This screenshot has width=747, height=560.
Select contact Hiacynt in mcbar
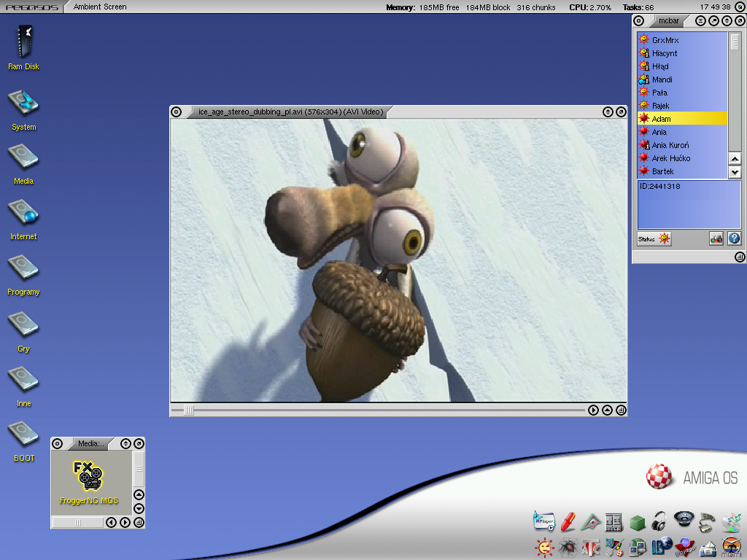[x=682, y=53]
